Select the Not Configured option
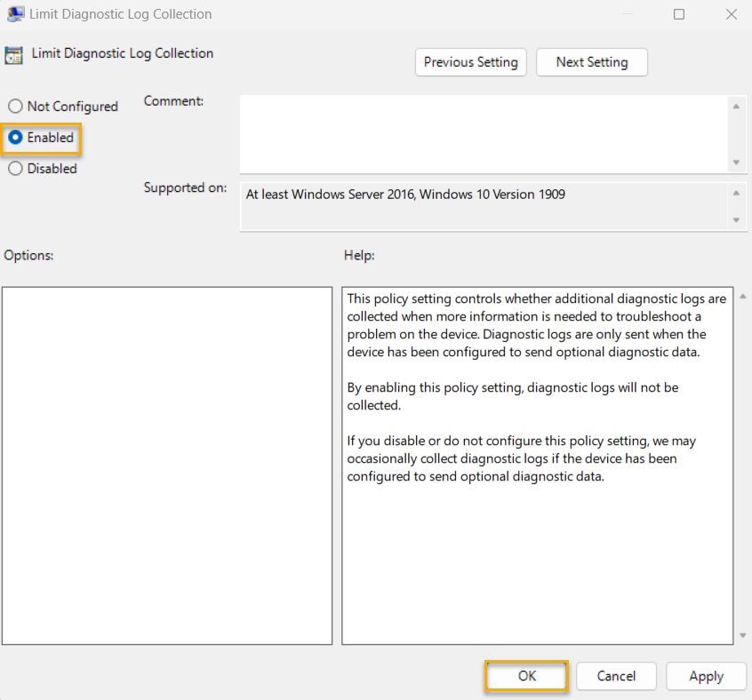Image resolution: width=752 pixels, height=700 pixels. 15,106
